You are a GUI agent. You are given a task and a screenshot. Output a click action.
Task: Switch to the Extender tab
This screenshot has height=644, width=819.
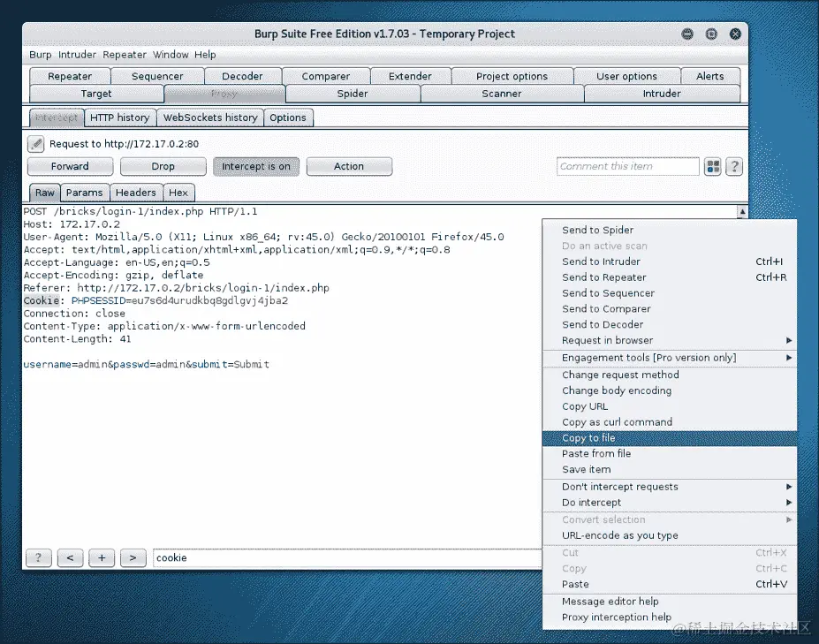click(410, 76)
